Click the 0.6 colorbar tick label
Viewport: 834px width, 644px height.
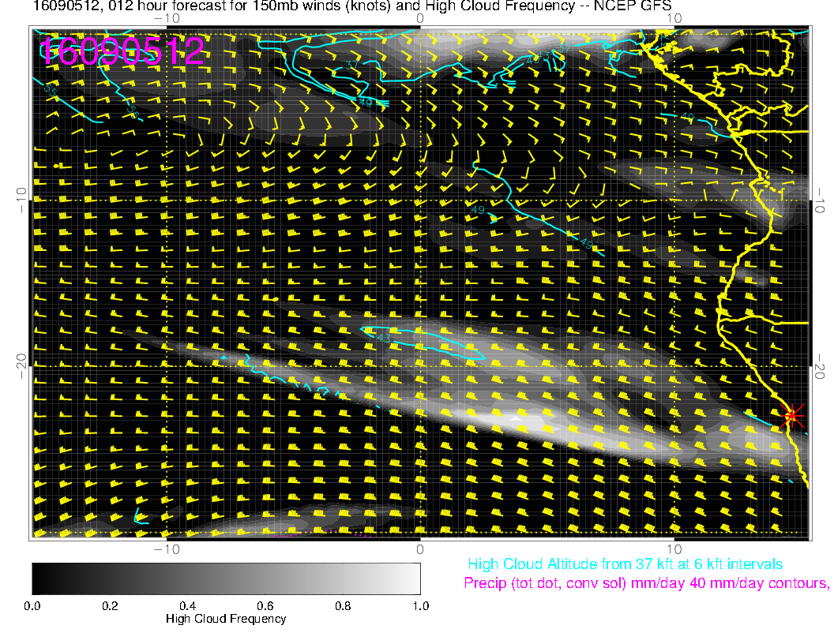point(265,606)
